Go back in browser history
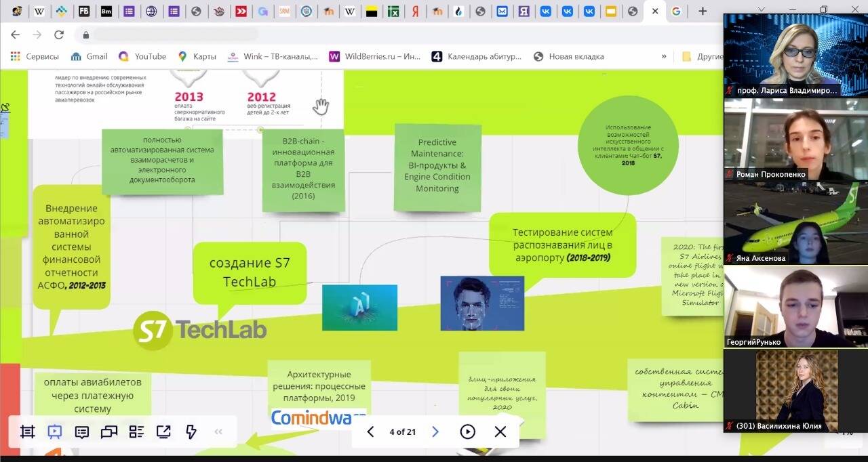This screenshot has height=462, width=868. 15,35
